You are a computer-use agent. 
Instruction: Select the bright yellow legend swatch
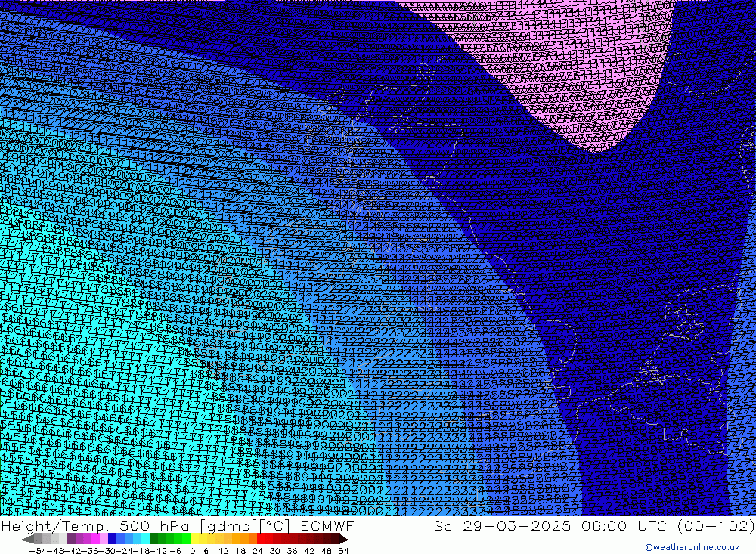pos(195,539)
